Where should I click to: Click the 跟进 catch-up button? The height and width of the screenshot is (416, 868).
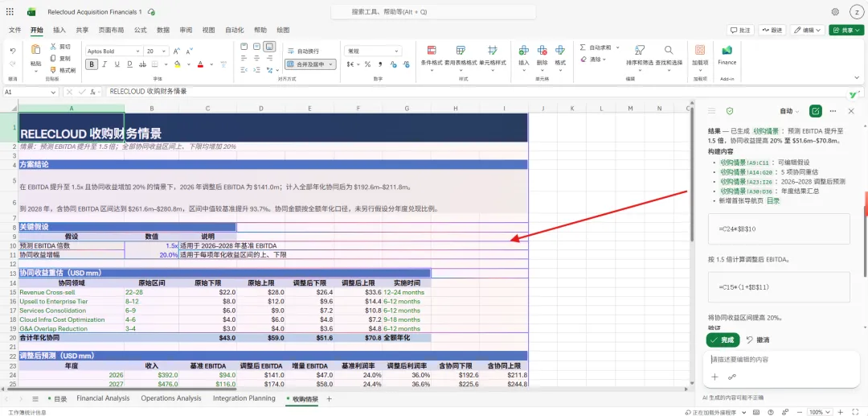(773, 31)
